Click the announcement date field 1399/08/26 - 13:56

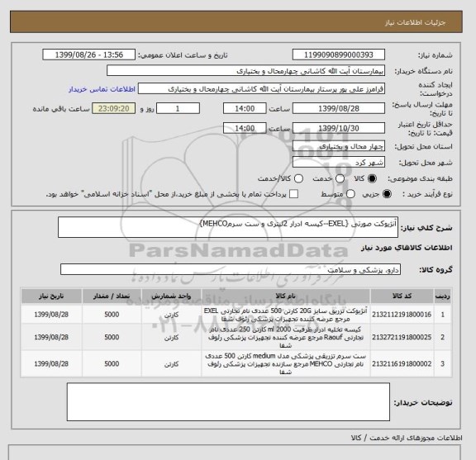(89, 55)
